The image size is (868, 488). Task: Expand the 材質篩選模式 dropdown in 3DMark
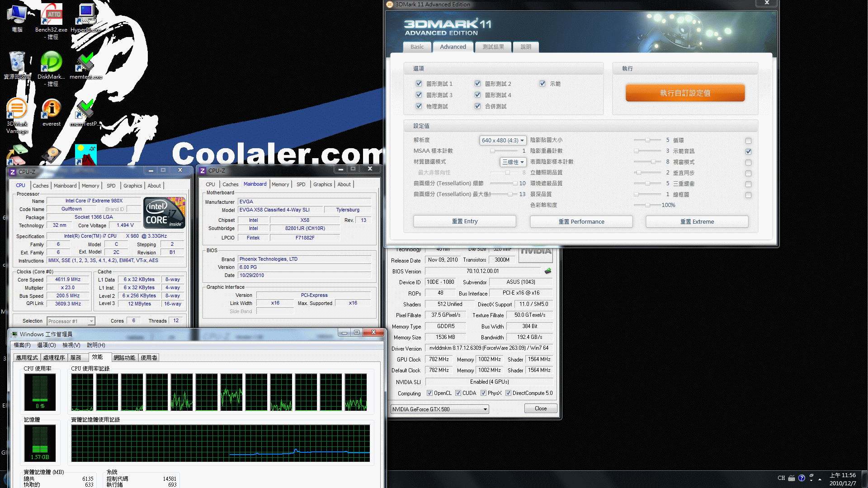tap(510, 161)
